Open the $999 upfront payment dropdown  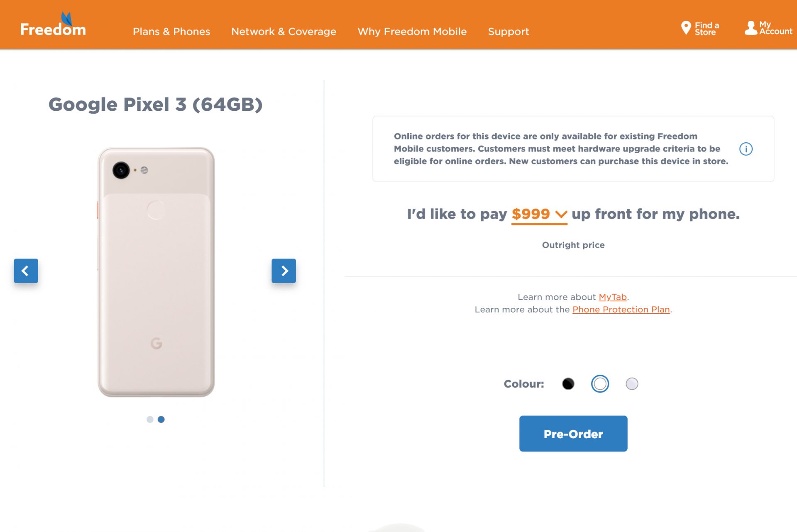(x=531, y=214)
